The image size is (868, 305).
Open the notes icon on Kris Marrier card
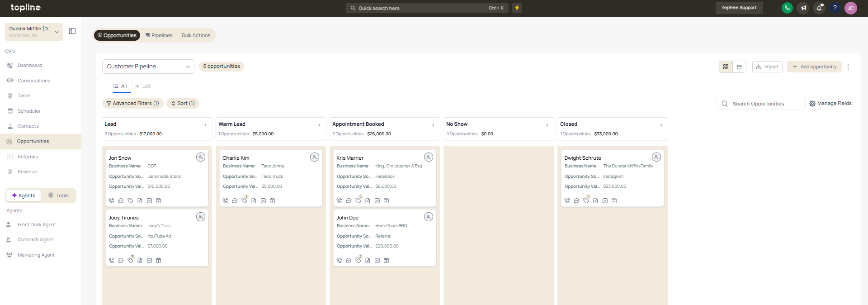[x=368, y=200]
